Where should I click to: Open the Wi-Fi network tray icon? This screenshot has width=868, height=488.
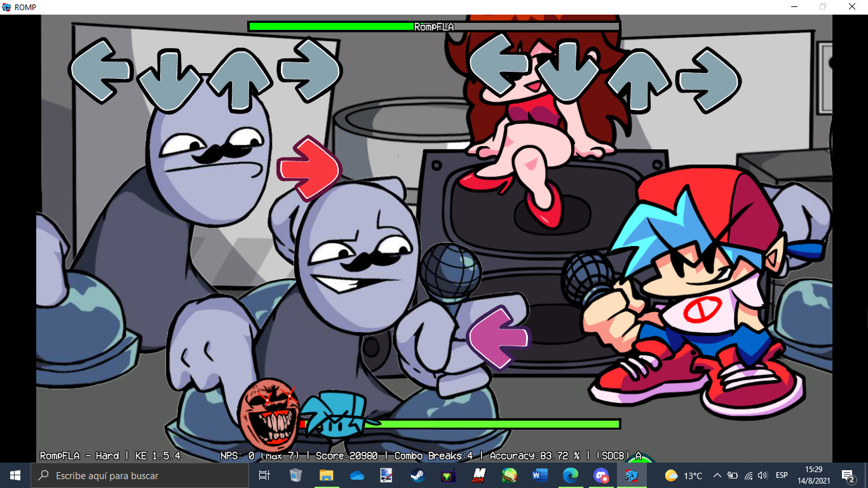pyautogui.click(x=749, y=475)
